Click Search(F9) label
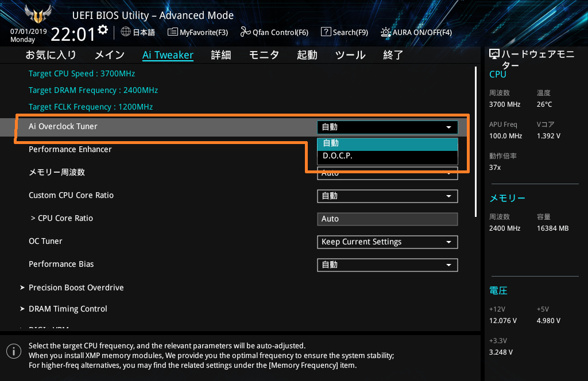The width and height of the screenshot is (588, 381). [x=350, y=32]
